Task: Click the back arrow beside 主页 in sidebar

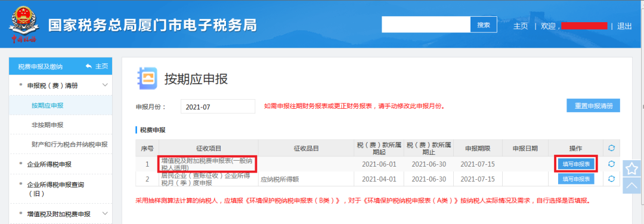Action: click(x=89, y=66)
